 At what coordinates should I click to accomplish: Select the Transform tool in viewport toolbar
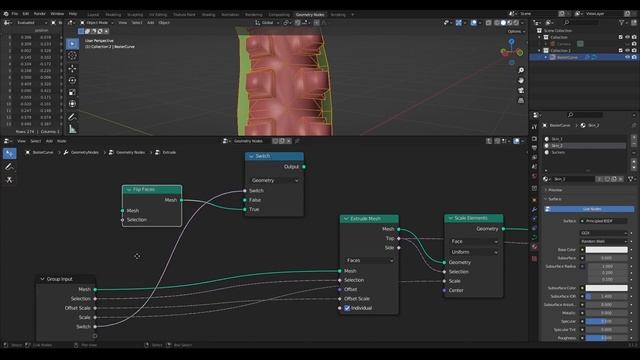point(72,104)
